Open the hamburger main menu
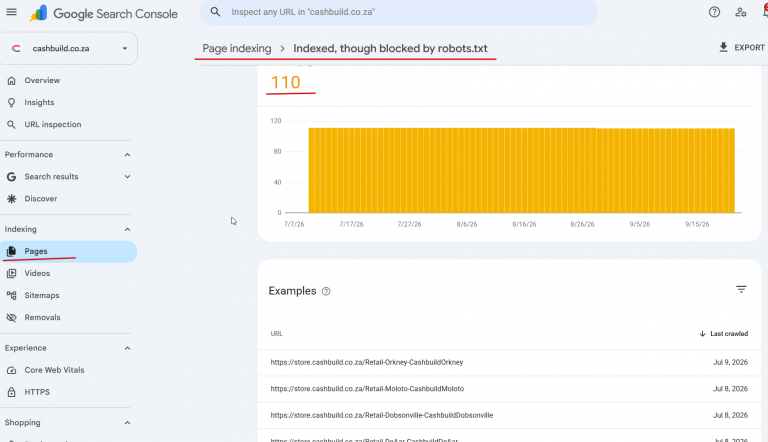 (x=11, y=12)
